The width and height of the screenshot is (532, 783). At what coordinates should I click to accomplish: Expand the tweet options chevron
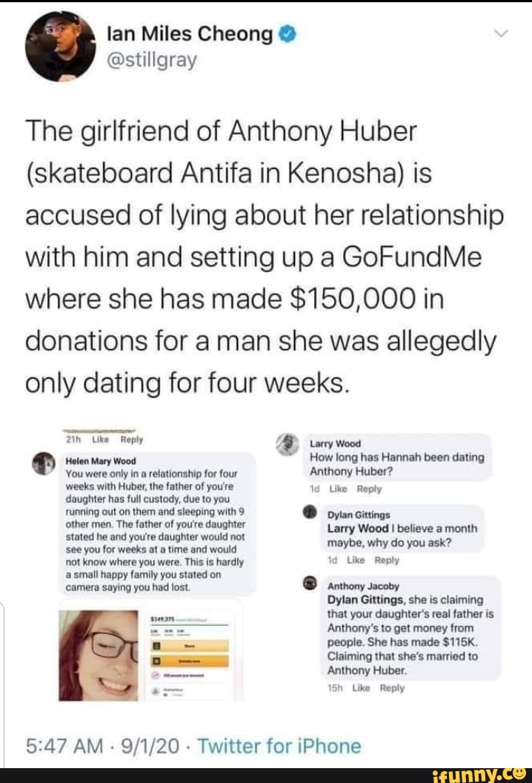coord(502,33)
